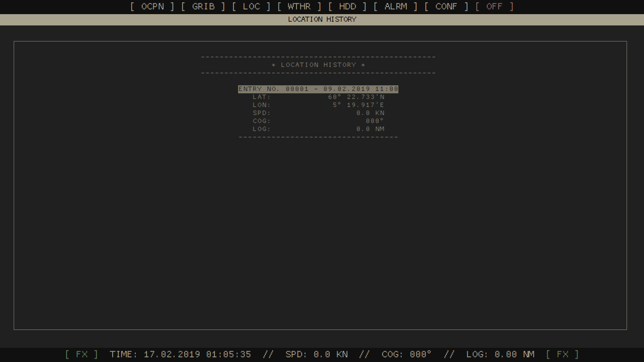Click the OFF power button
The height and width of the screenshot is (362, 644).
point(495,7)
